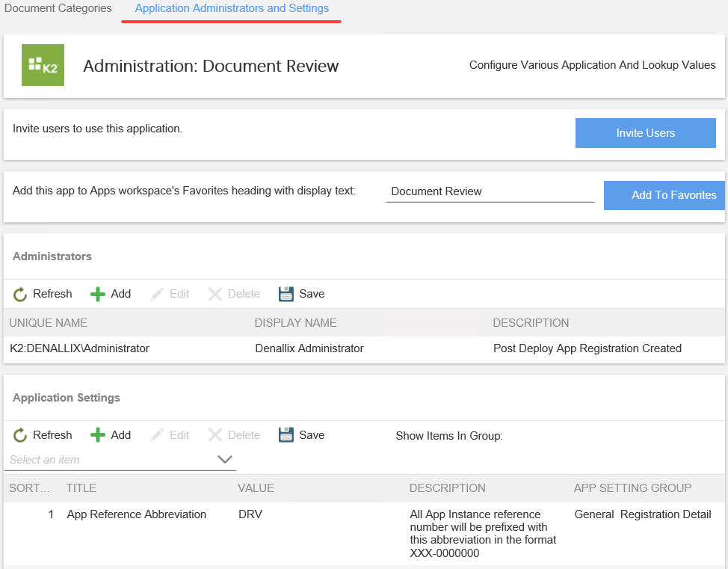Click Save disk icon in Application Settings

286,436
